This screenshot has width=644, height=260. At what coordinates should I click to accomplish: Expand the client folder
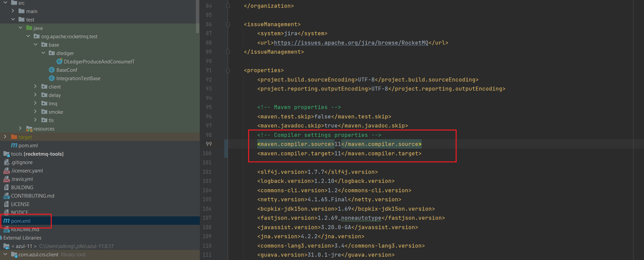[35, 87]
